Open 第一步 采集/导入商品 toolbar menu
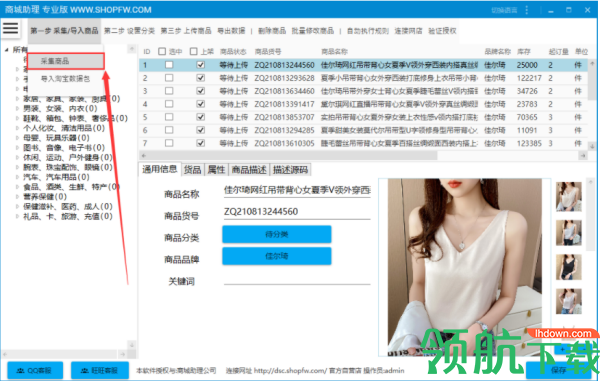Image resolution: width=600 pixels, height=381 pixels. 64,31
